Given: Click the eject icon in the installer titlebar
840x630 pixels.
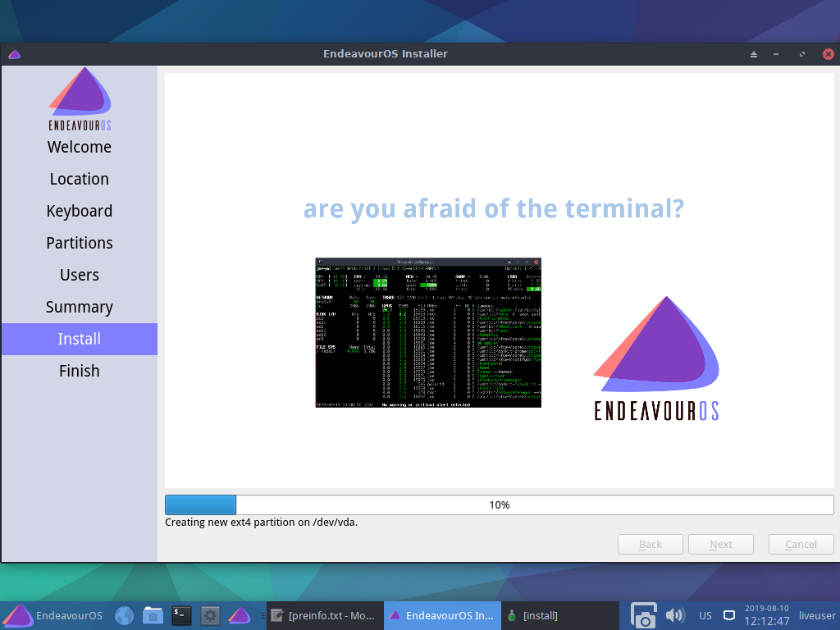Looking at the screenshot, I should [753, 53].
